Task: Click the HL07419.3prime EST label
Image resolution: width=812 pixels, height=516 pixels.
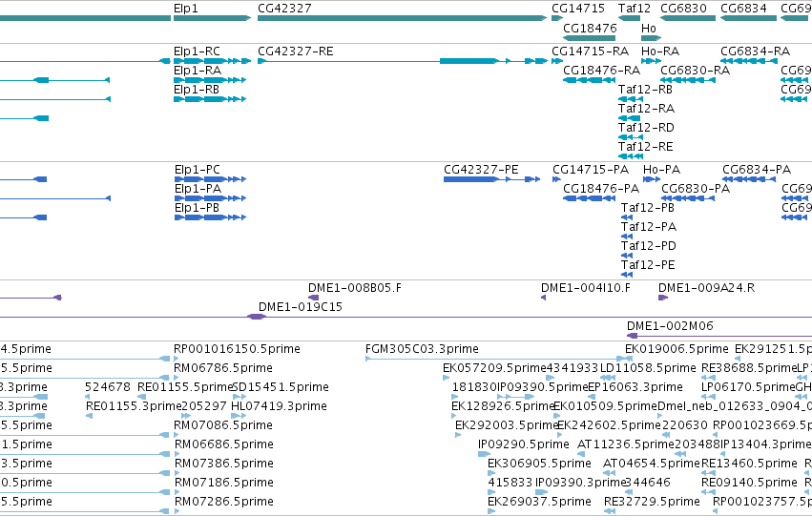Action: [279, 407]
